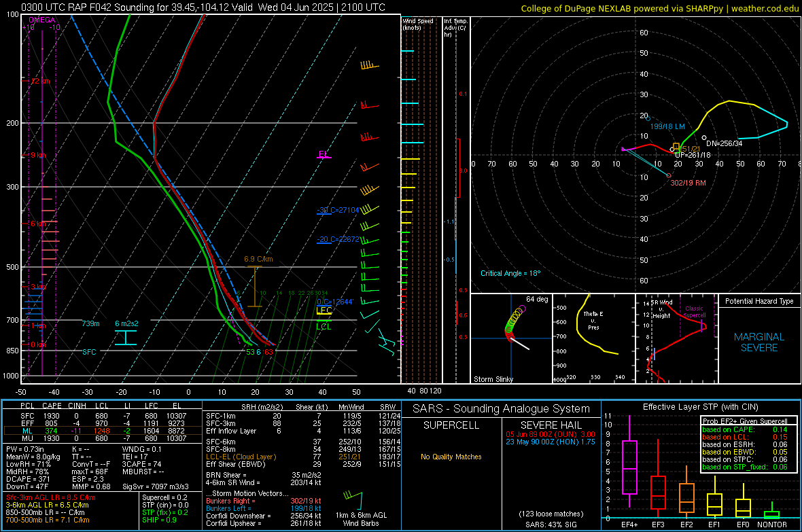Click the MARGINAL SEVERE hazard type
This screenshot has width=802, height=532.
coord(759,342)
